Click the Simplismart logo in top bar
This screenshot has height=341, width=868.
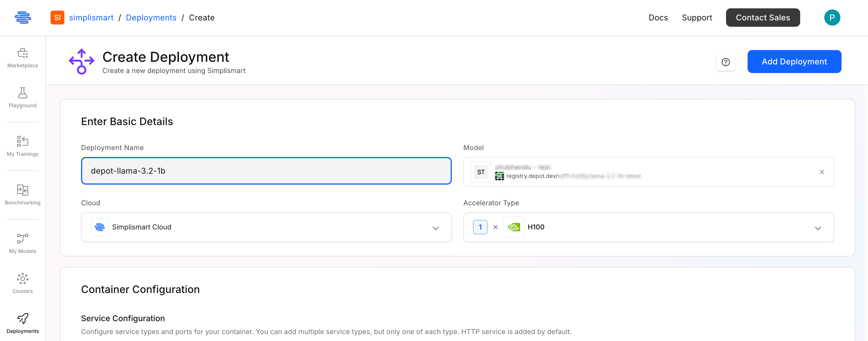pos(24,18)
